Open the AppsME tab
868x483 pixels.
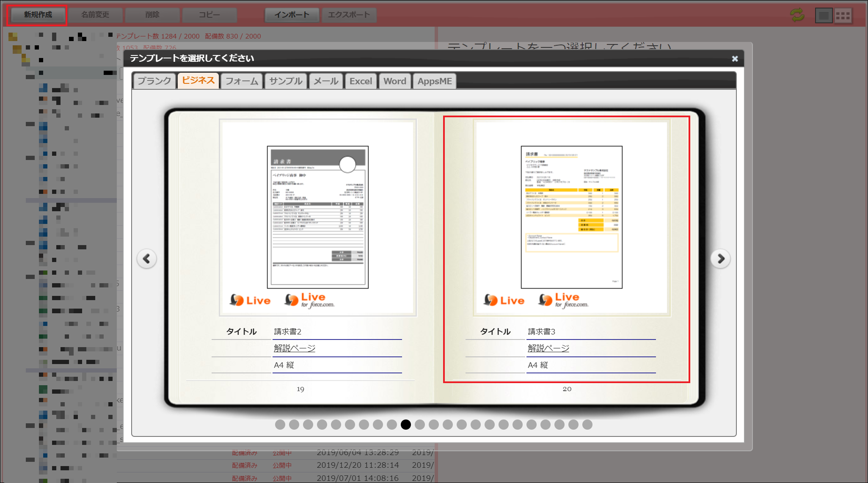click(435, 81)
